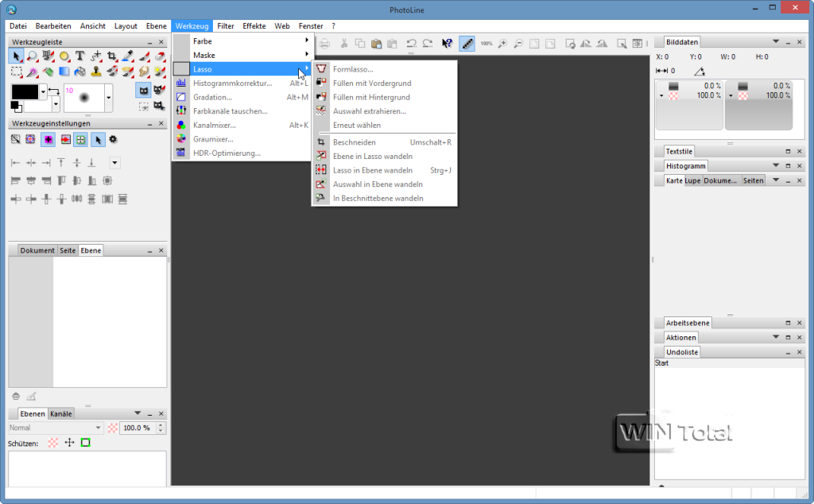Open the Farbe submenu
This screenshot has width=814, height=504.
[243, 41]
